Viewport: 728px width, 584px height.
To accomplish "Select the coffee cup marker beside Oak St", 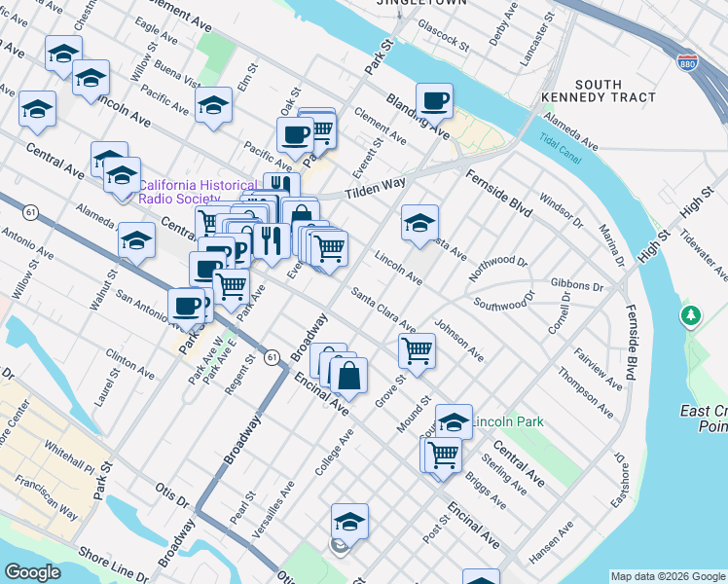I will (295, 138).
